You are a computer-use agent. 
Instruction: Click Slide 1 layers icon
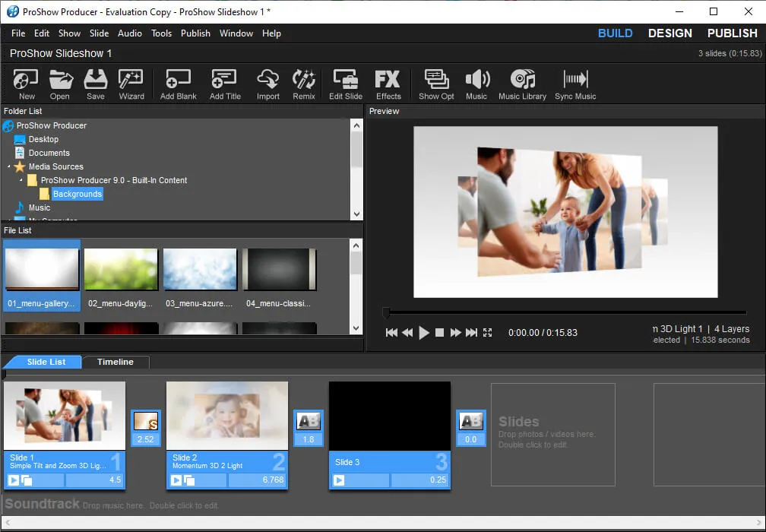coord(27,480)
